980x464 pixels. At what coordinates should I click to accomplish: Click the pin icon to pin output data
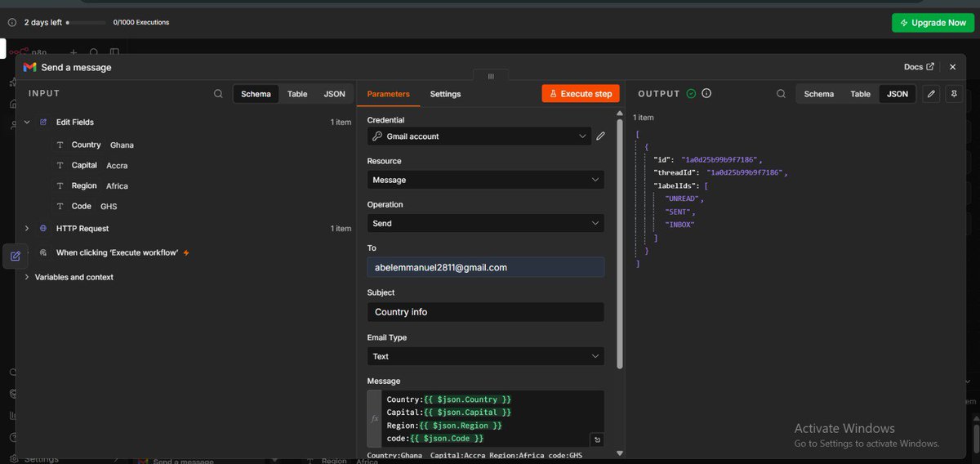[953, 94]
